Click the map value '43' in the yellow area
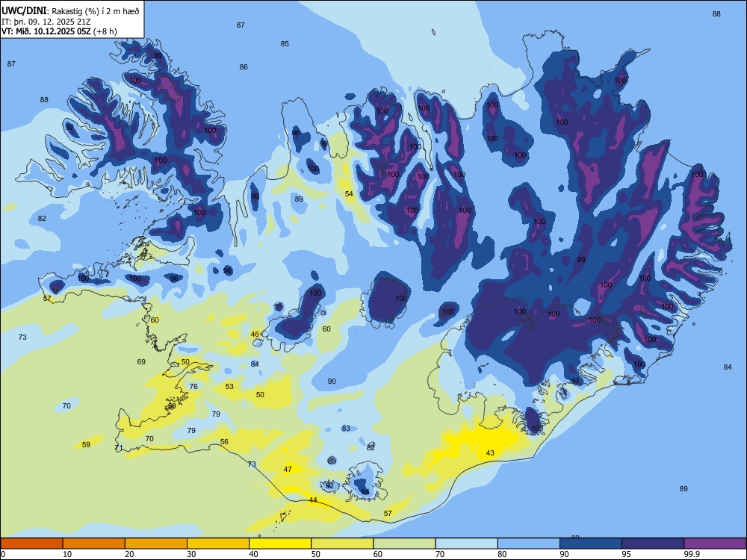 (490, 453)
